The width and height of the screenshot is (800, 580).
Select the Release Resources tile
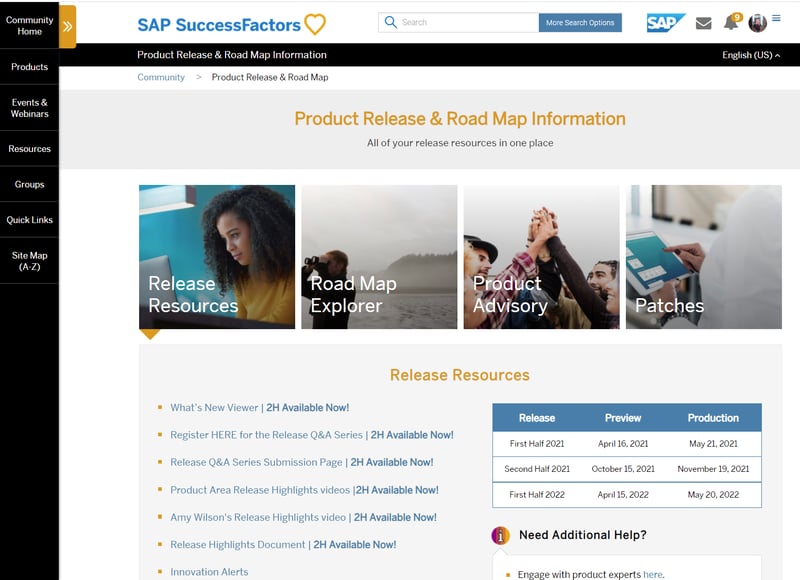tap(217, 257)
